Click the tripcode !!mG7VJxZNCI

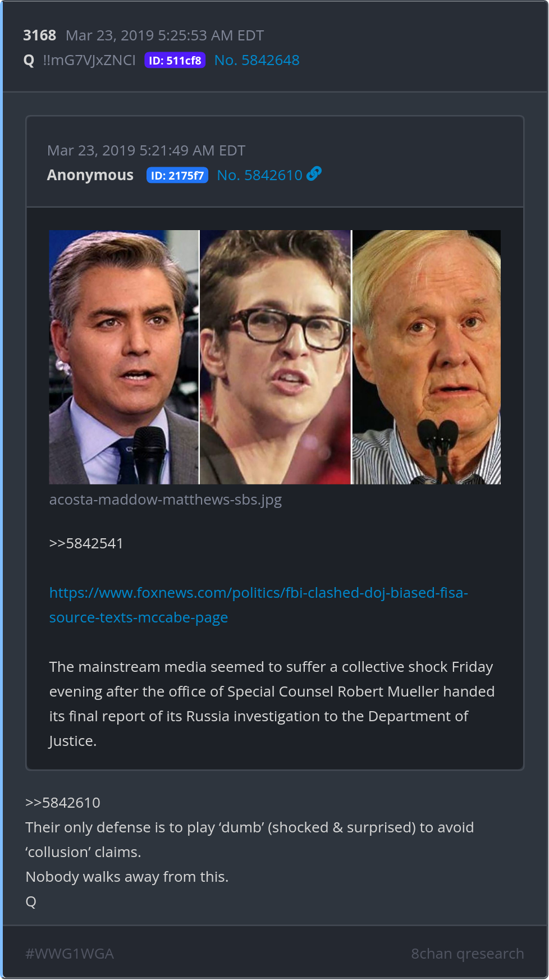pyautogui.click(x=89, y=60)
